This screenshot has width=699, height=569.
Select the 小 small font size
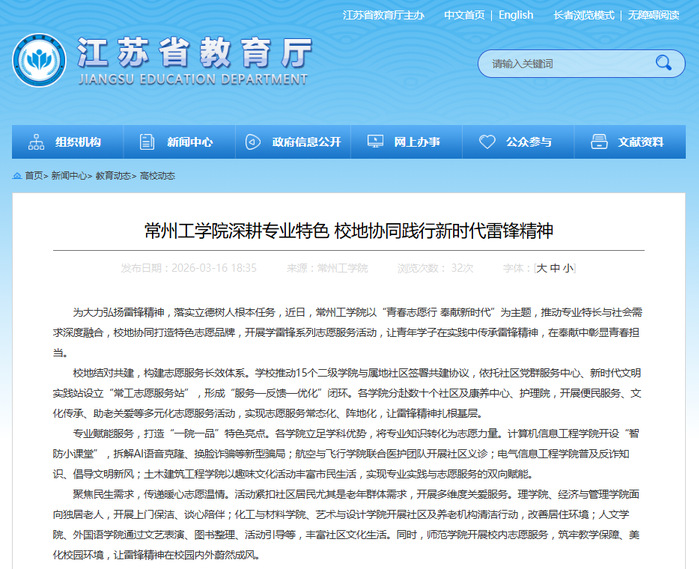pyautogui.click(x=568, y=268)
